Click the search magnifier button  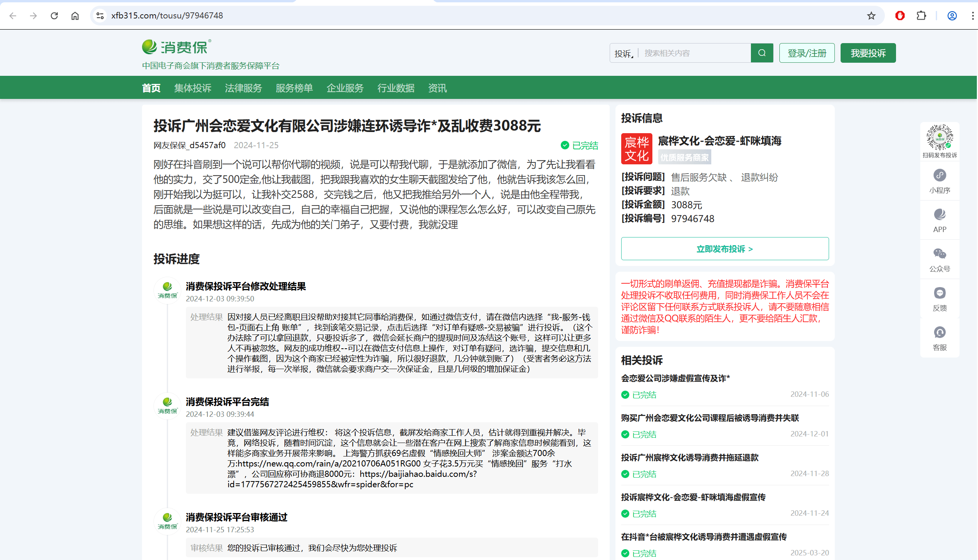762,53
